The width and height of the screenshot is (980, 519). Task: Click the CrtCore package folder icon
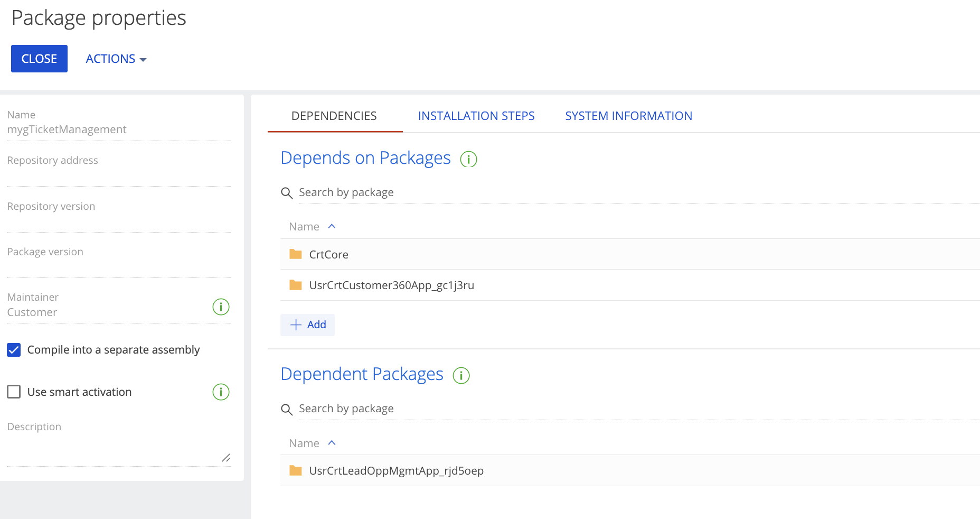pos(296,254)
